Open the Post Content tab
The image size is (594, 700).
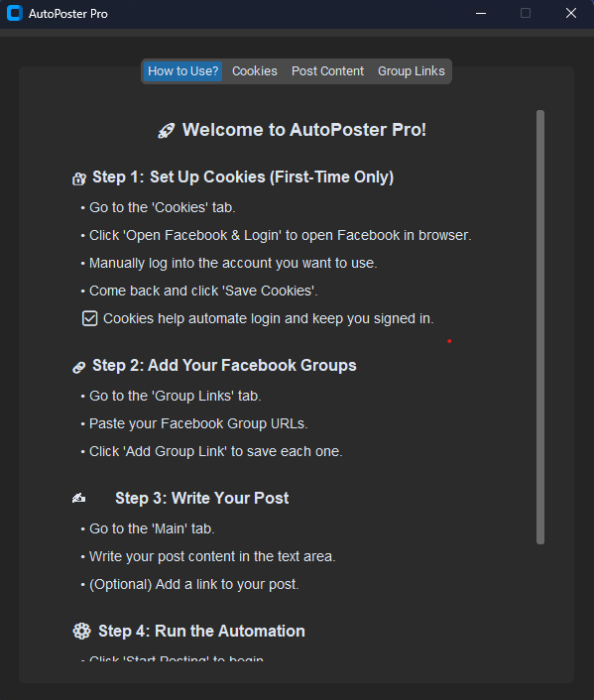[327, 71]
